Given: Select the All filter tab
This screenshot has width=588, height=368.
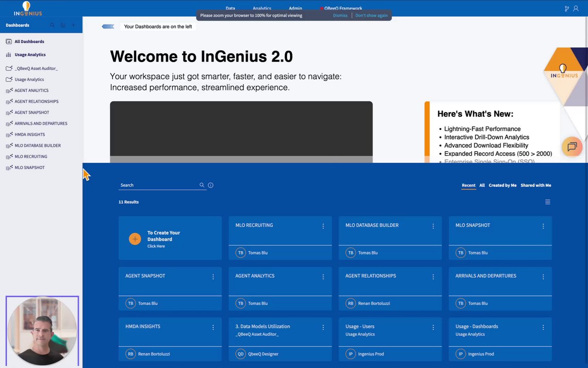Looking at the screenshot, I should click(x=482, y=185).
